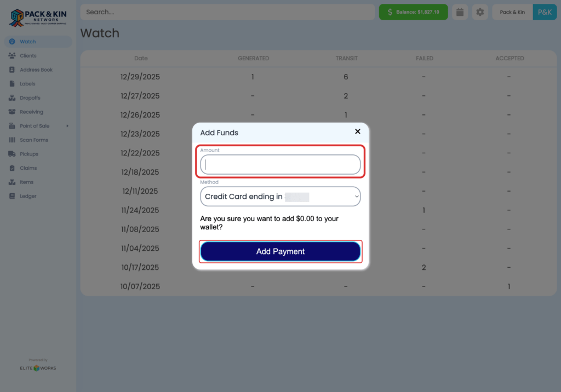Click the Pickups truck icon
This screenshot has height=392, width=561.
(x=12, y=154)
